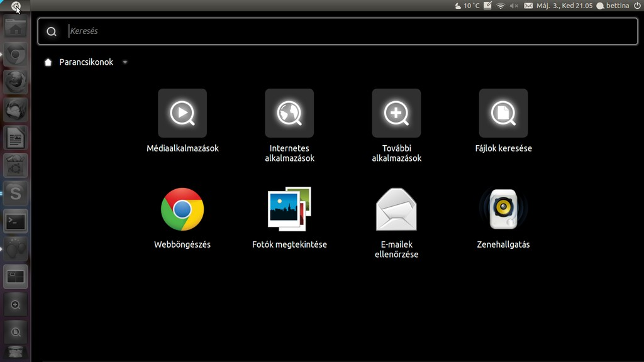Image resolution: width=644 pixels, height=362 pixels.
Task: Open Internetes alkalmazások globe search tile
Action: [x=289, y=113]
